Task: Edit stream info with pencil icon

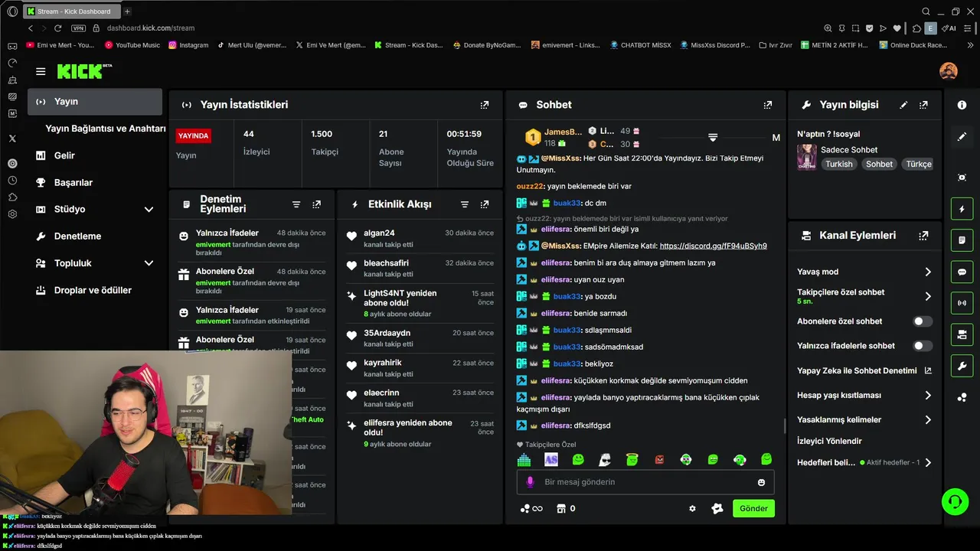Action: (903, 105)
